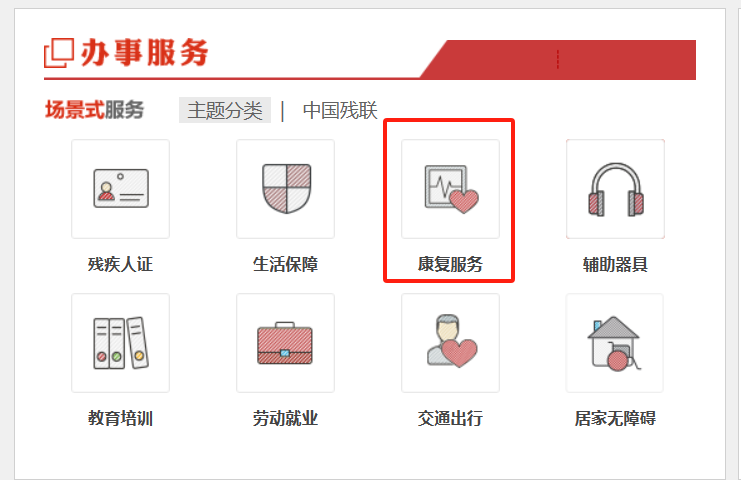Click the 教育培训 text label
Image resolution: width=741 pixels, height=493 pixels.
click(x=121, y=418)
